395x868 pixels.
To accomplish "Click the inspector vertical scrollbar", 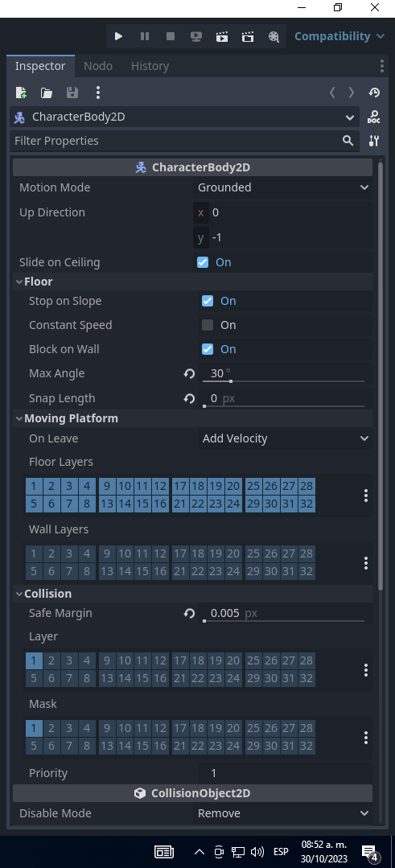I will [x=380, y=376].
